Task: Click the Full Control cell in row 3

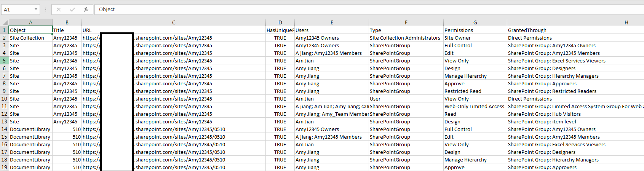Action: [x=475, y=45]
